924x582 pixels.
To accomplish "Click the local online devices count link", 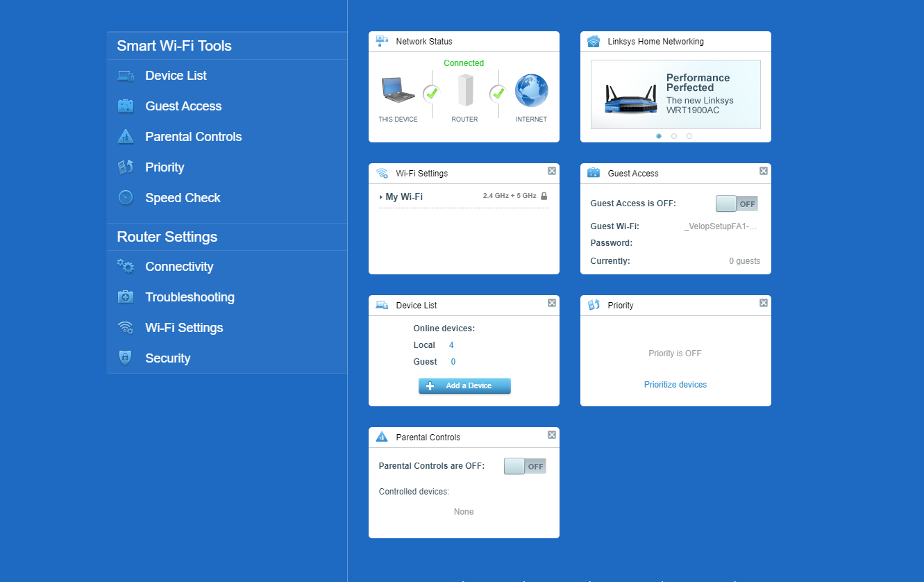I will (451, 344).
